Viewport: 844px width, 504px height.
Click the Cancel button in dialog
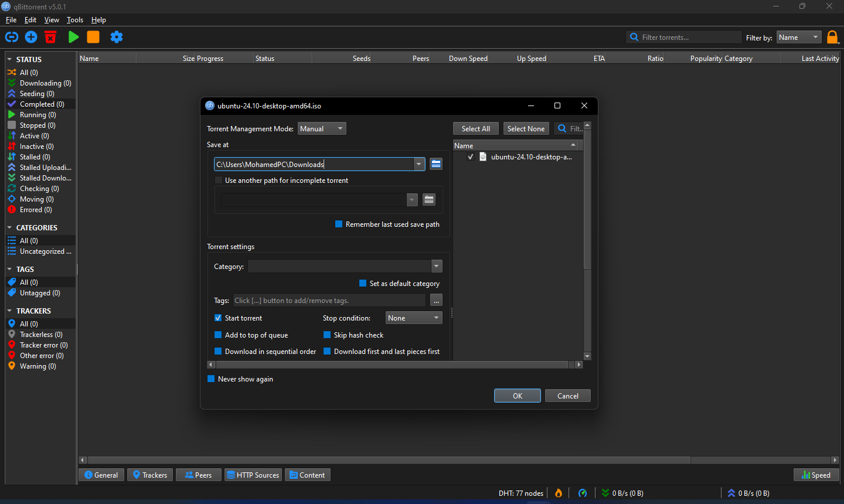point(568,396)
